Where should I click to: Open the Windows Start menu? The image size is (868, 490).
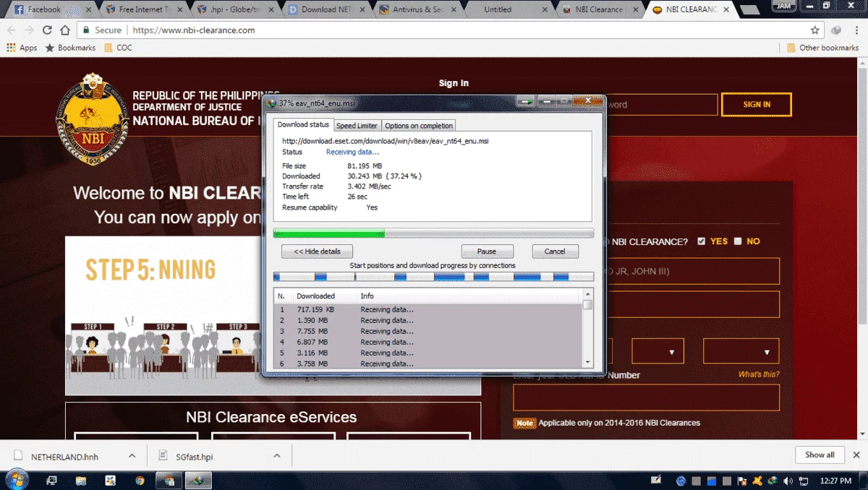click(16, 479)
